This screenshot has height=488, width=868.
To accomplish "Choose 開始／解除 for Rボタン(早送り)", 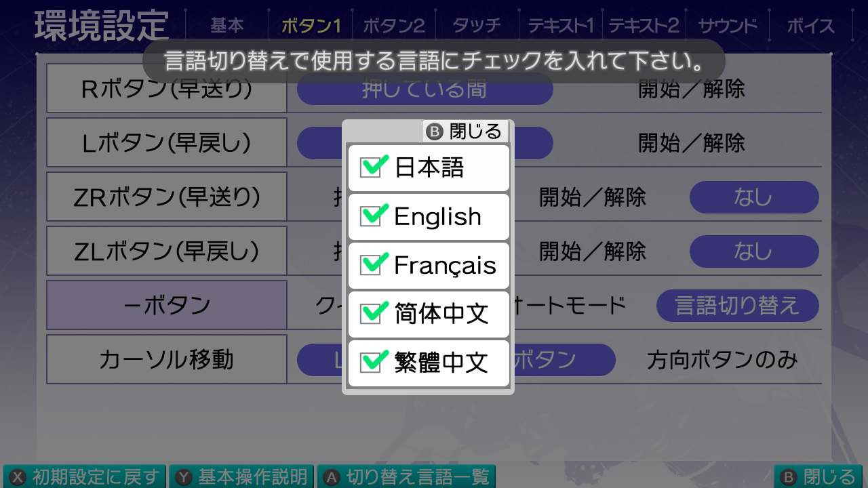I will [692, 89].
